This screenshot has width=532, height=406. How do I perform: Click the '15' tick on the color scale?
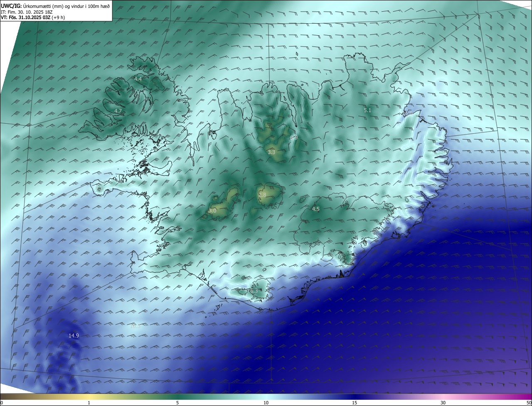click(355, 403)
